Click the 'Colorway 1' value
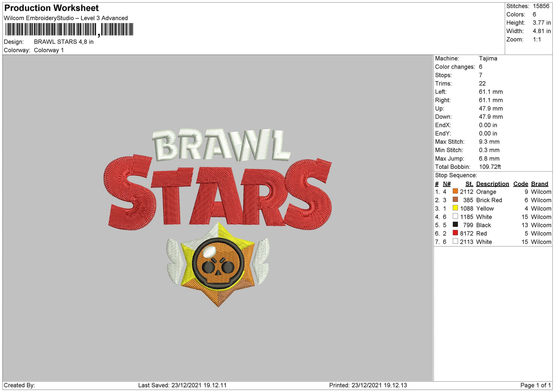This screenshot has width=555, height=392. [x=49, y=50]
